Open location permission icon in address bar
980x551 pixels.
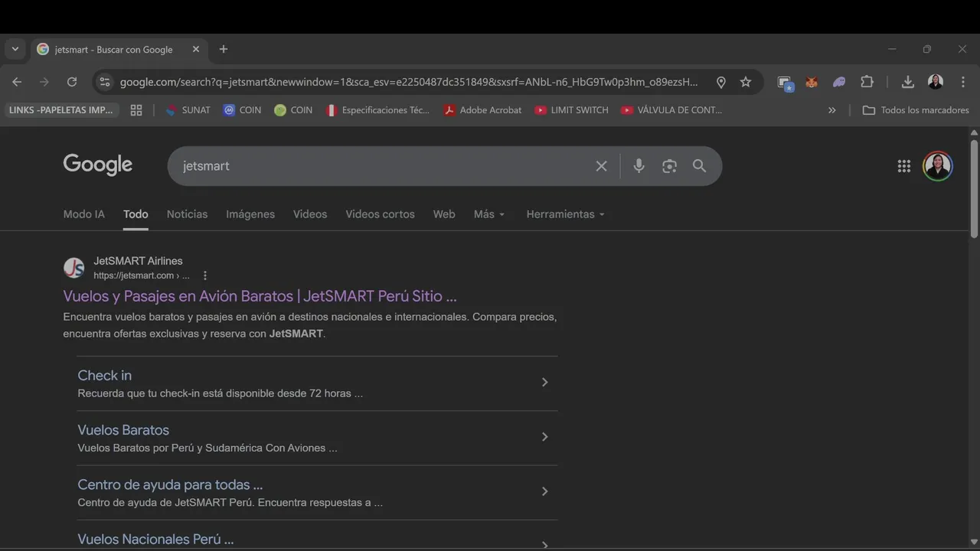tap(720, 82)
